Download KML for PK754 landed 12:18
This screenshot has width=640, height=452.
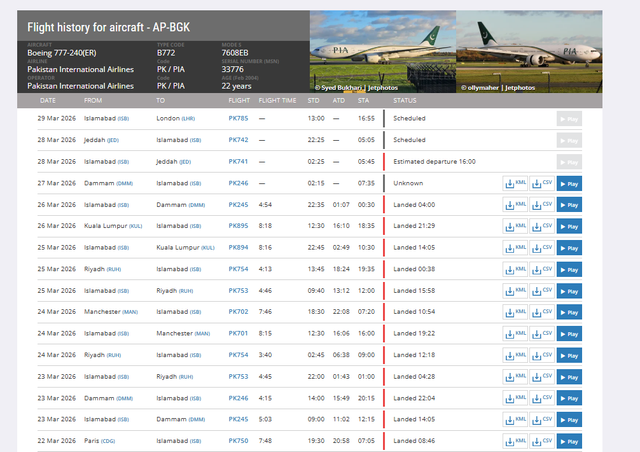tap(515, 356)
